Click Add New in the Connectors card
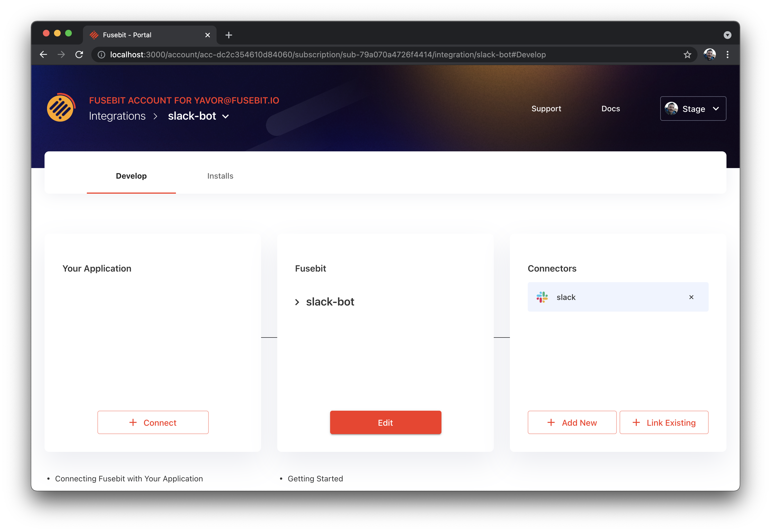 [x=572, y=422]
